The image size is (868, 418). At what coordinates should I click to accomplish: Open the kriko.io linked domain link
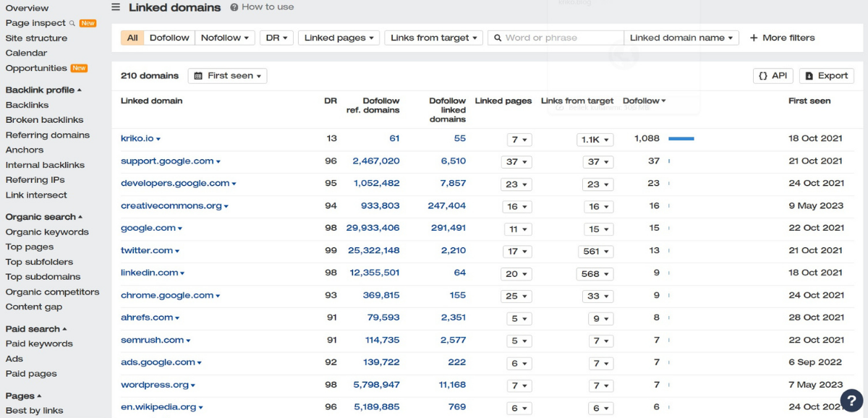tap(137, 139)
